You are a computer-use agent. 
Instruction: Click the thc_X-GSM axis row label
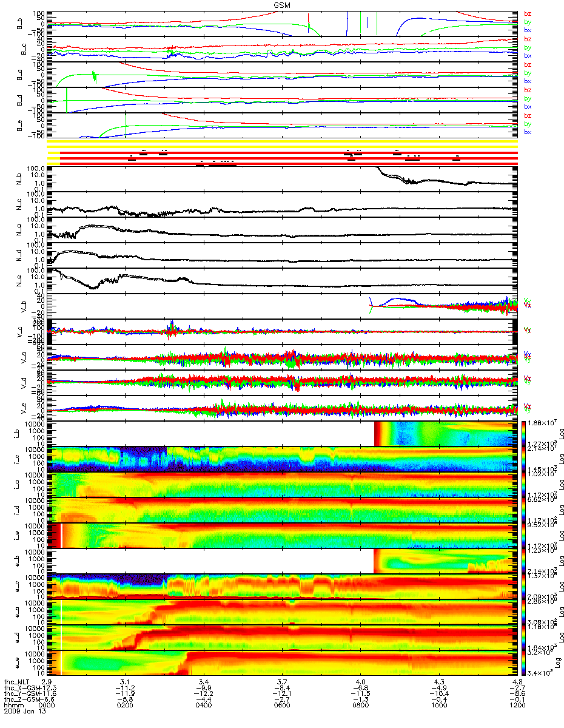(x=22, y=689)
